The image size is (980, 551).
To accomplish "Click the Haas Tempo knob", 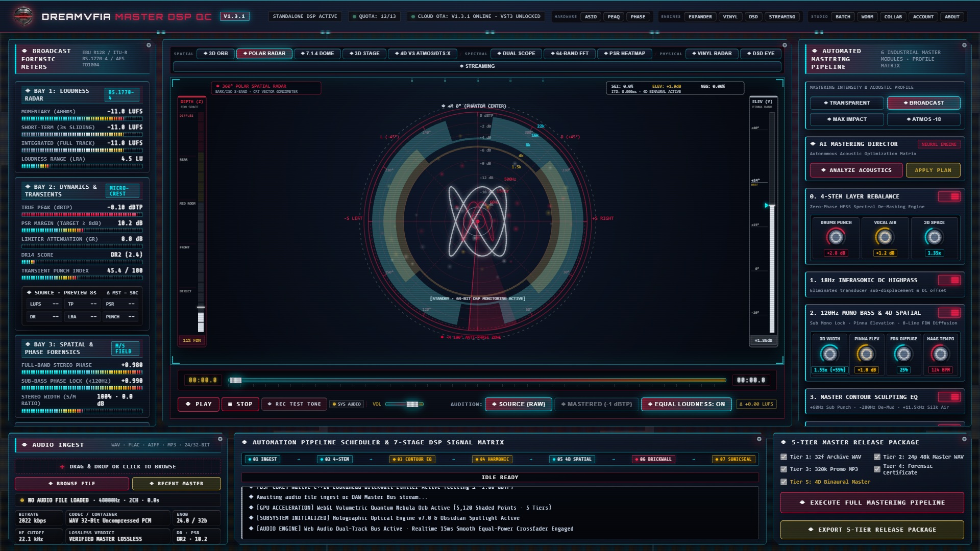I will pyautogui.click(x=940, y=354).
